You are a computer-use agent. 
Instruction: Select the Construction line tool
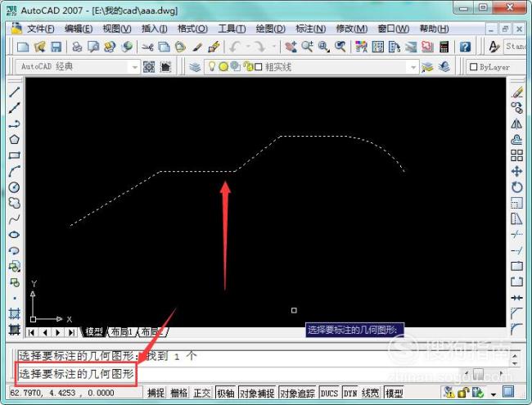pos(14,108)
